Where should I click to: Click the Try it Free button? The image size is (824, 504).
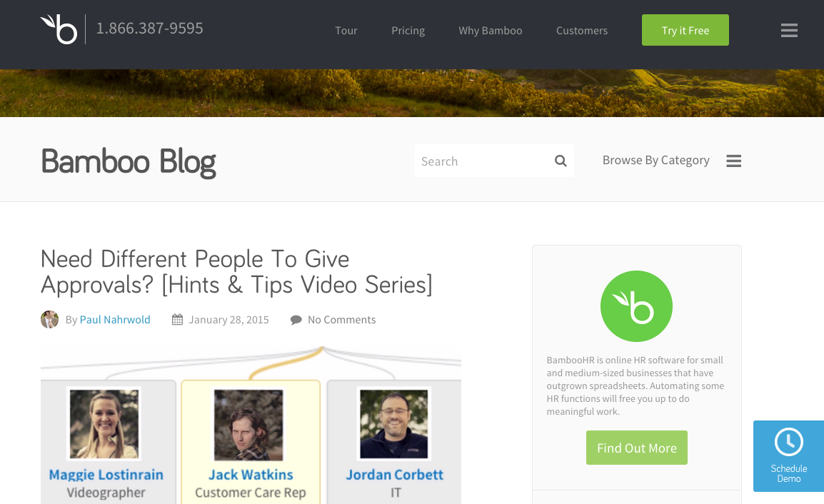pos(685,30)
